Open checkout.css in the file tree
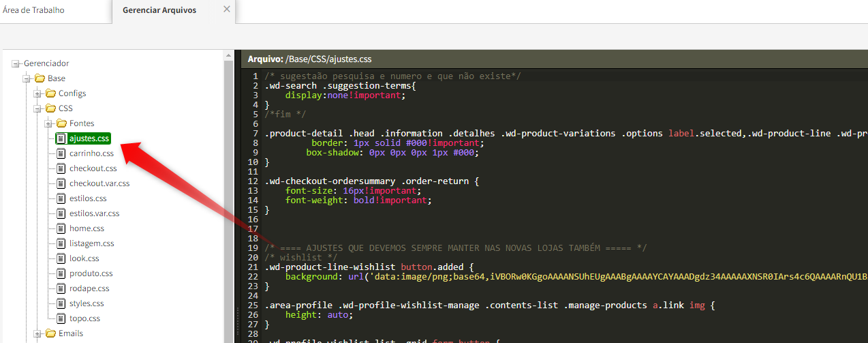 93,168
